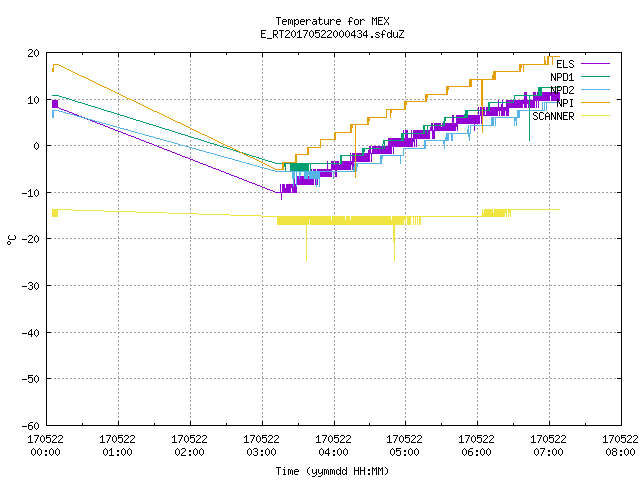Click the orange NPI peak at chart start
The image size is (640, 480).
click(x=56, y=65)
